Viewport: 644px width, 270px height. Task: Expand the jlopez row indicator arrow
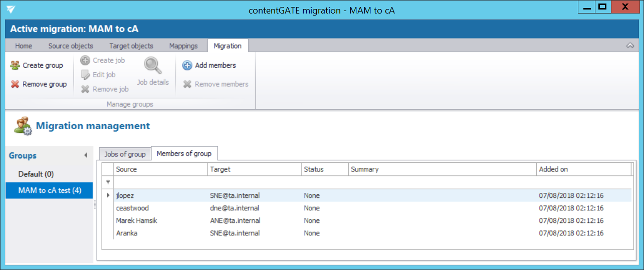pyautogui.click(x=108, y=195)
